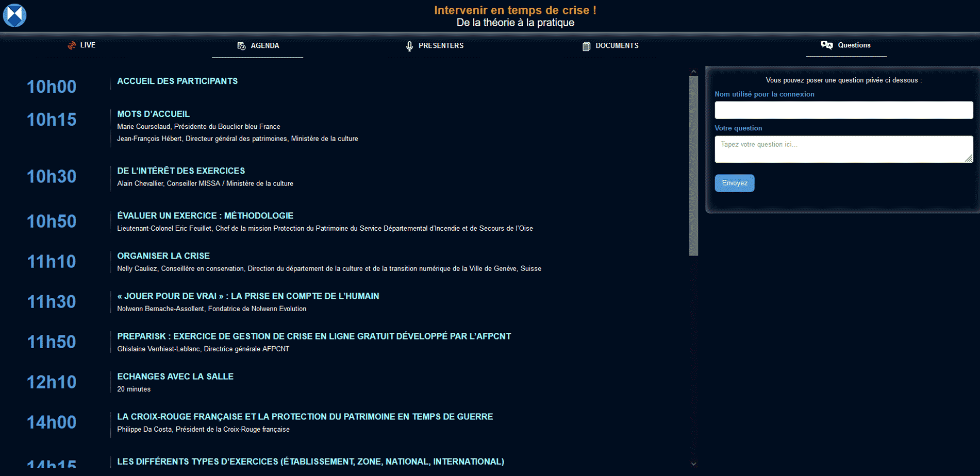This screenshot has width=980, height=476.
Task: Click the Bouclier Bleu logo icon
Action: (14, 15)
